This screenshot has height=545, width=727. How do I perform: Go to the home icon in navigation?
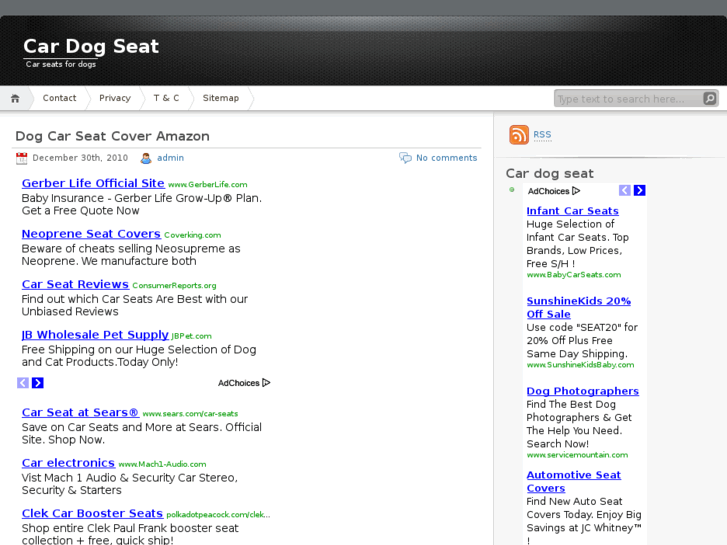click(15, 98)
